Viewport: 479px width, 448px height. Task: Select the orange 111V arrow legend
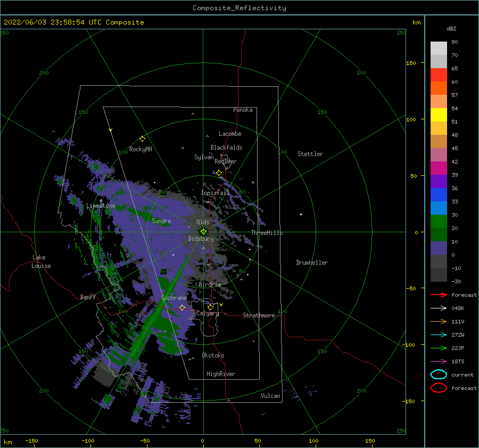pos(439,321)
